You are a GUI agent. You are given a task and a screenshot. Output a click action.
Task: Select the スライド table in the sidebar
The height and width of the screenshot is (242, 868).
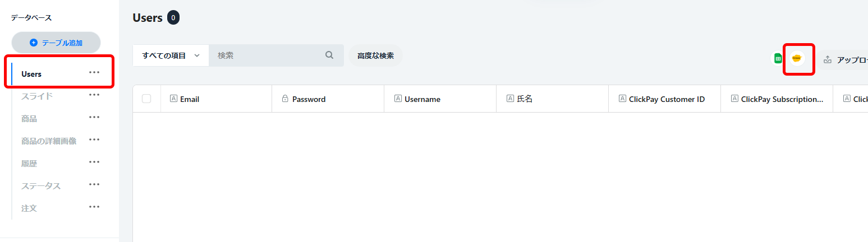[x=37, y=96]
